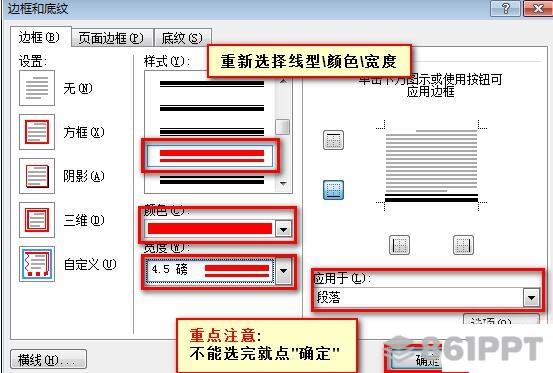Viewport: 553px width, 373px height.
Task: Click the red color swatch field
Action: point(210,230)
